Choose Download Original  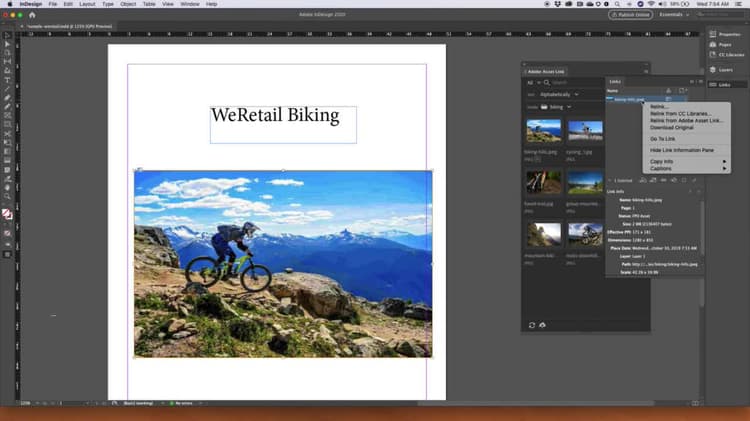click(x=687, y=128)
